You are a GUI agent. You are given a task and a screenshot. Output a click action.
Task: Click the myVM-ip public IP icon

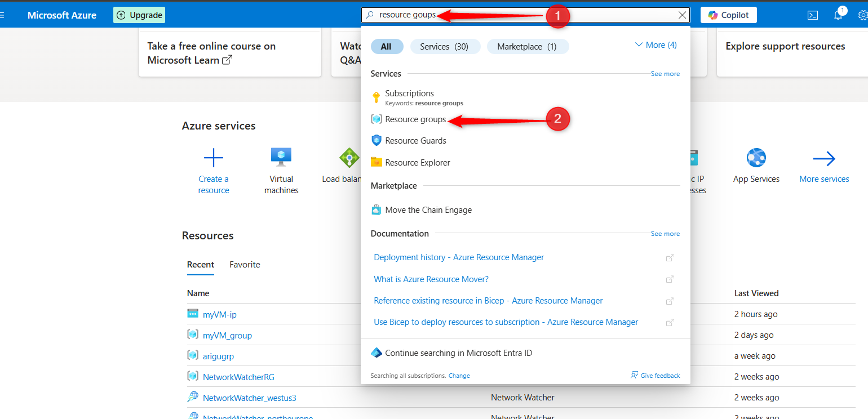tap(193, 314)
